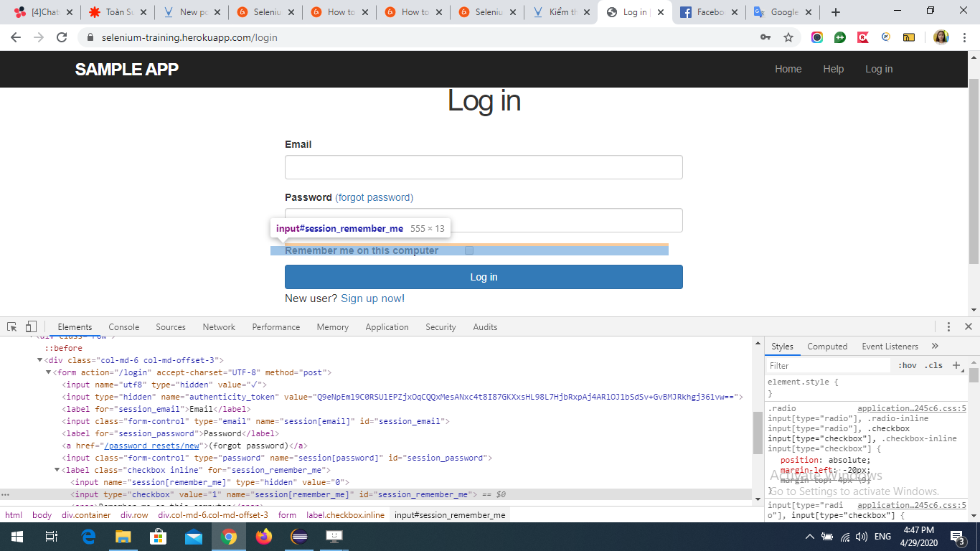View site info via the lock icon
The image size is (980, 551).
(x=90, y=37)
